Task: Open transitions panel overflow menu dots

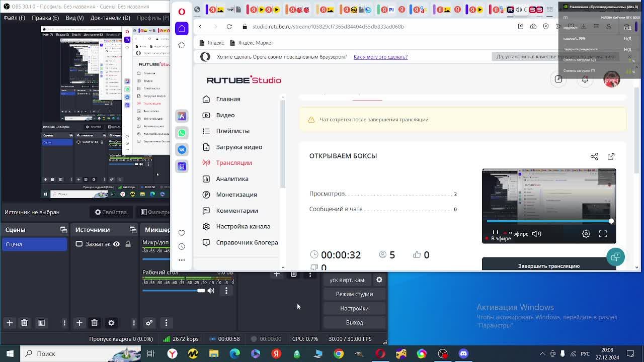Action: click(x=310, y=274)
